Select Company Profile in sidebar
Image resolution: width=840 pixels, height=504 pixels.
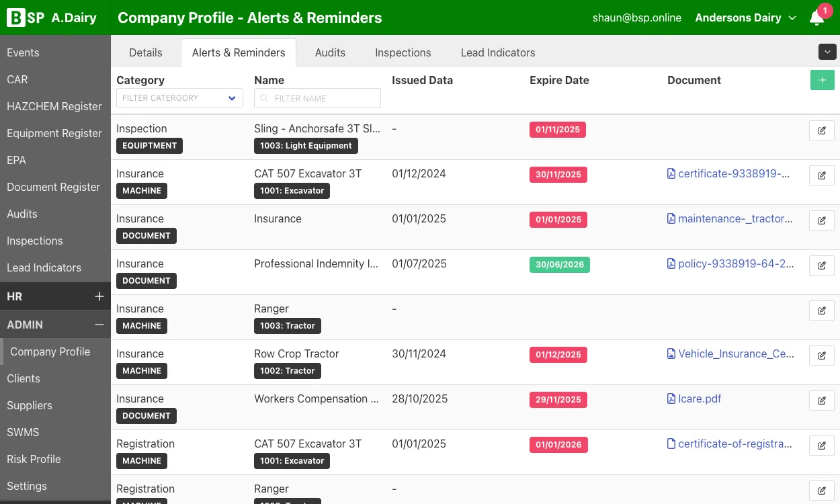[55, 351]
